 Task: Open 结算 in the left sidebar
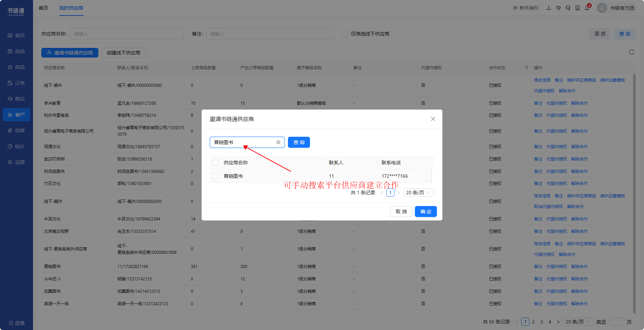pos(17,131)
